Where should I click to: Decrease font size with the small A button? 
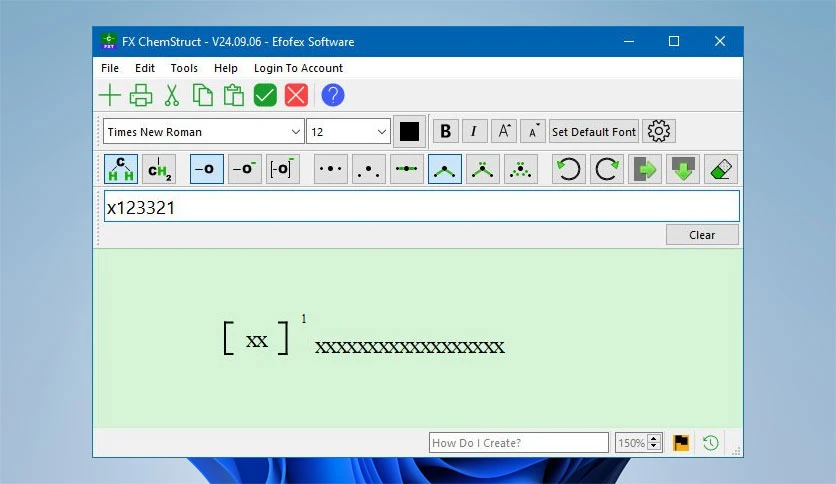pos(533,131)
